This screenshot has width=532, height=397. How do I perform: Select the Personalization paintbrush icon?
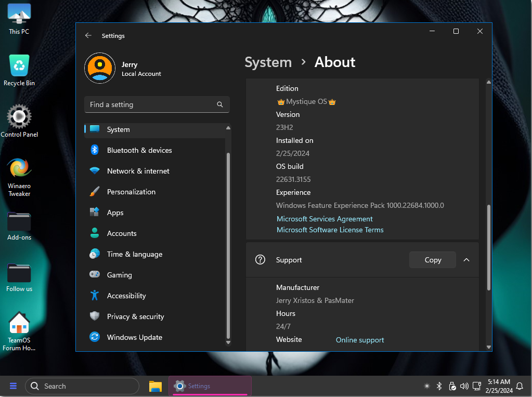pyautogui.click(x=95, y=192)
